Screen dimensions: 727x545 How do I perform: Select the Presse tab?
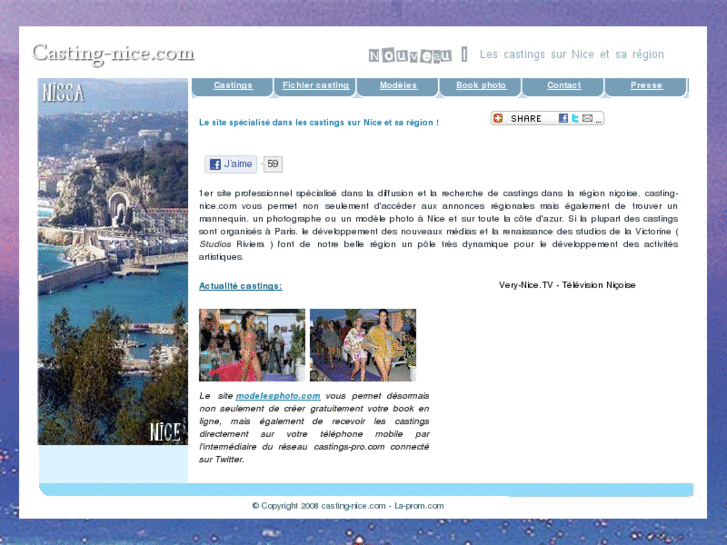(x=646, y=86)
